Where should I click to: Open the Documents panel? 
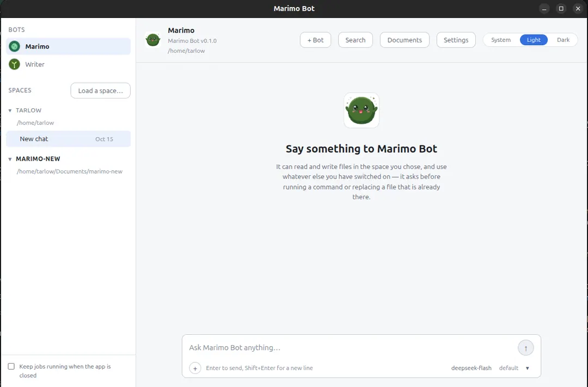coord(404,40)
